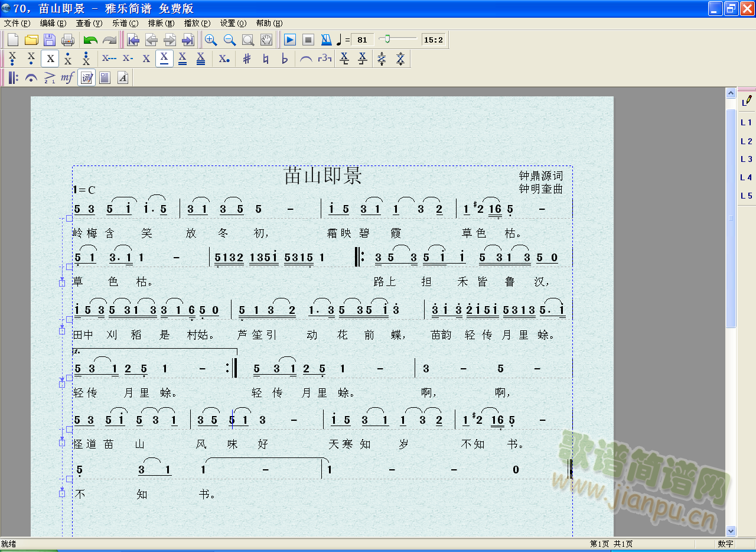The height and width of the screenshot is (552, 756).
Task: Click the tempo slider handle
Action: click(x=387, y=39)
